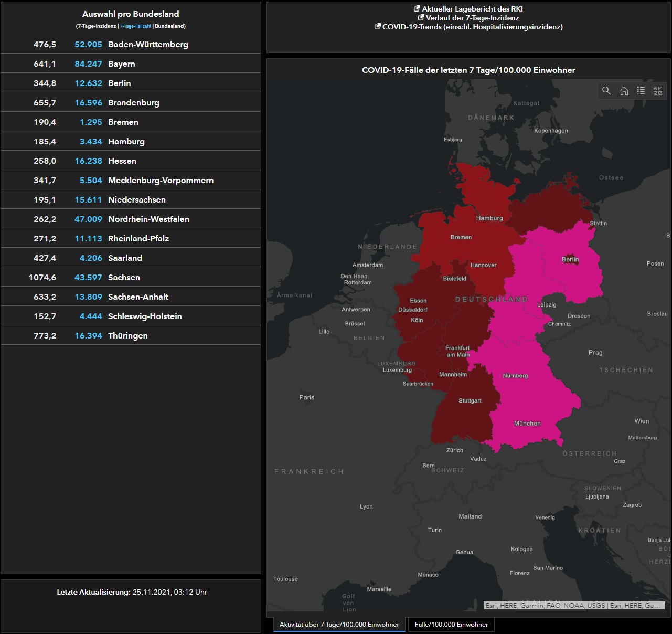Pick Nordrhein-Westfalen in the state list
Viewport: 672px width, 634px height.
[131, 219]
